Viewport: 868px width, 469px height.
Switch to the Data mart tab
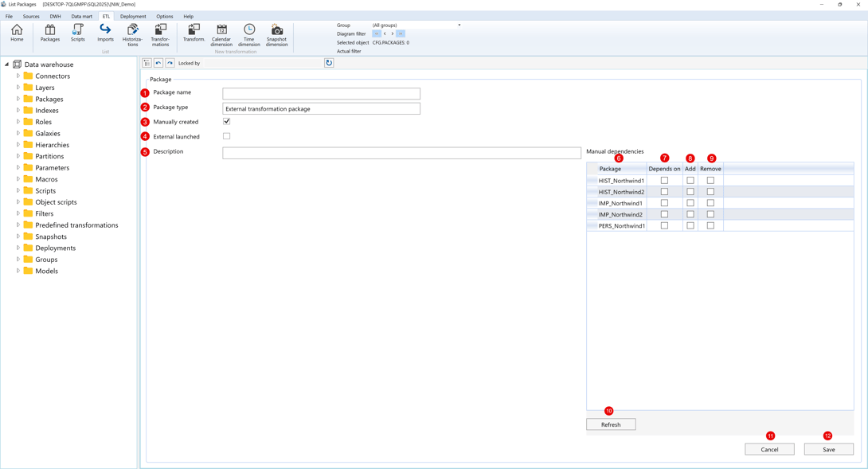click(x=81, y=16)
